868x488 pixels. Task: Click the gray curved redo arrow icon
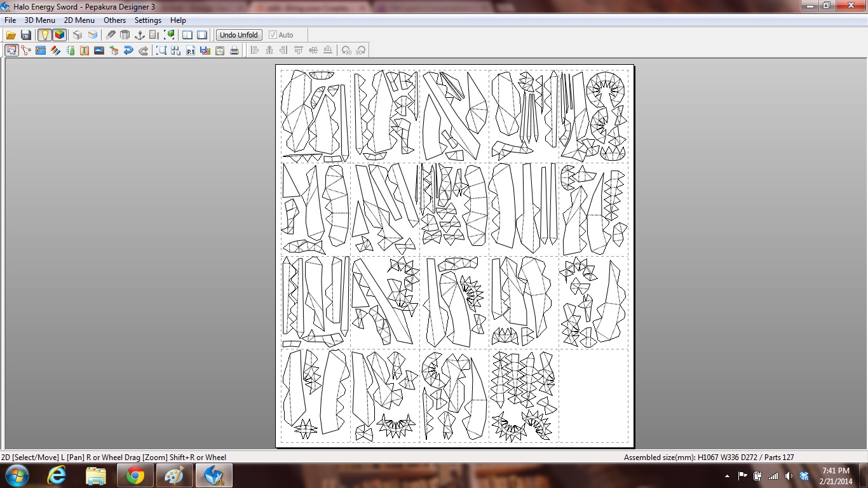(x=144, y=51)
